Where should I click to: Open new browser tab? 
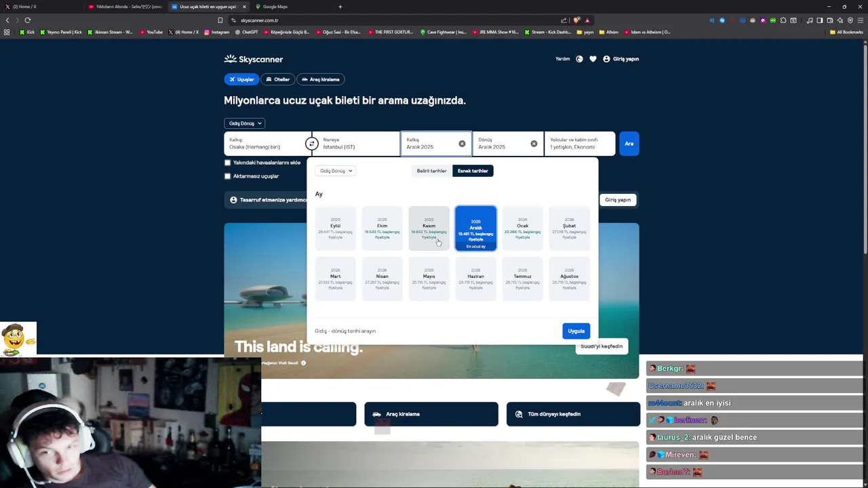coord(340,7)
